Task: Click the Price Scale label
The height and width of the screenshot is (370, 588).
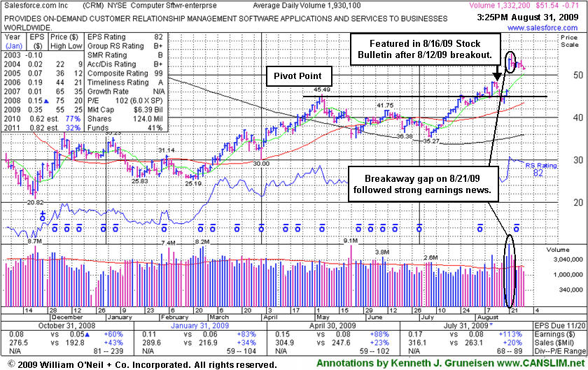Action: [569, 41]
